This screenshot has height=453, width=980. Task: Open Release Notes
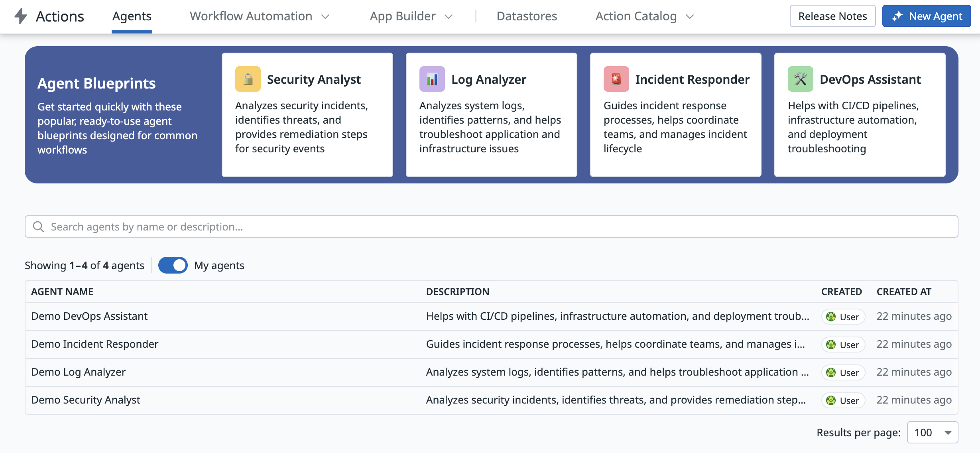click(832, 16)
